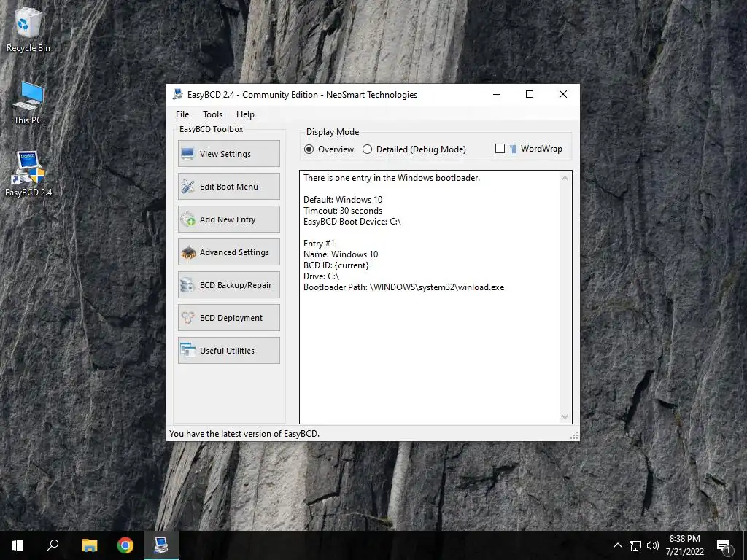
Task: Click 'Bootloader Path' line in overview text
Action: click(x=403, y=287)
